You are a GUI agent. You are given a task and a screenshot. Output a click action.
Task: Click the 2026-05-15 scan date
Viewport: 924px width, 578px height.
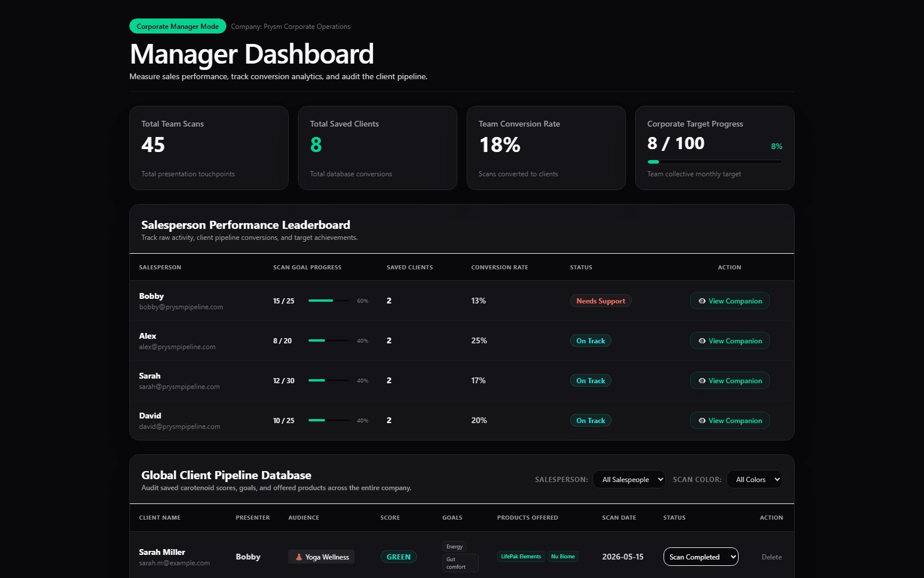click(623, 557)
